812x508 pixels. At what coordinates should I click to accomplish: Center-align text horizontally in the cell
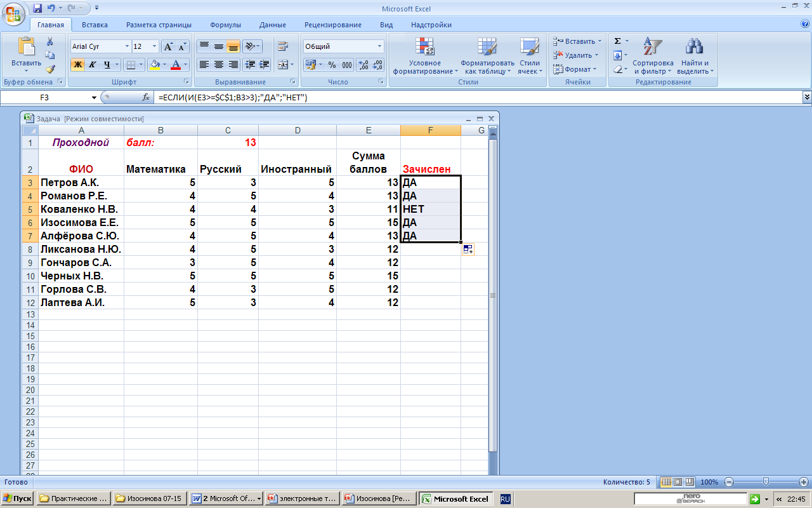pos(219,65)
